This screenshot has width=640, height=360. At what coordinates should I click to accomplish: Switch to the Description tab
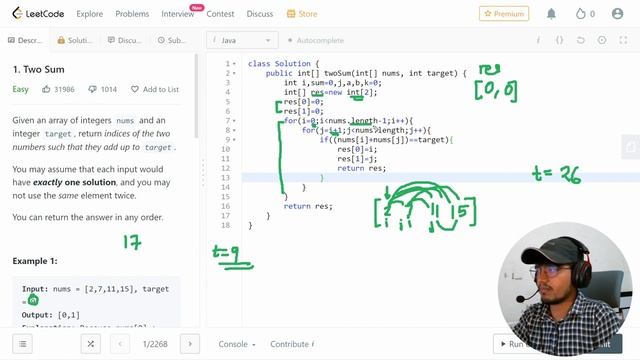(24, 40)
